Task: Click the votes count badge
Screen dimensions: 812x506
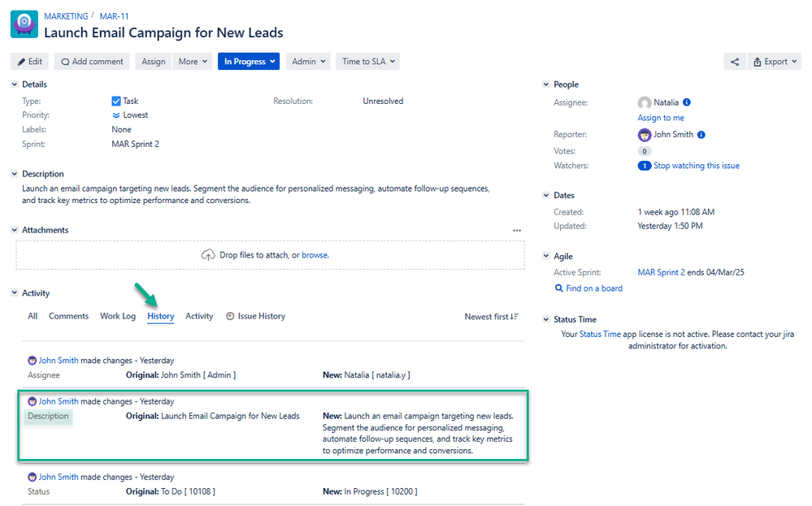Action: pos(645,152)
